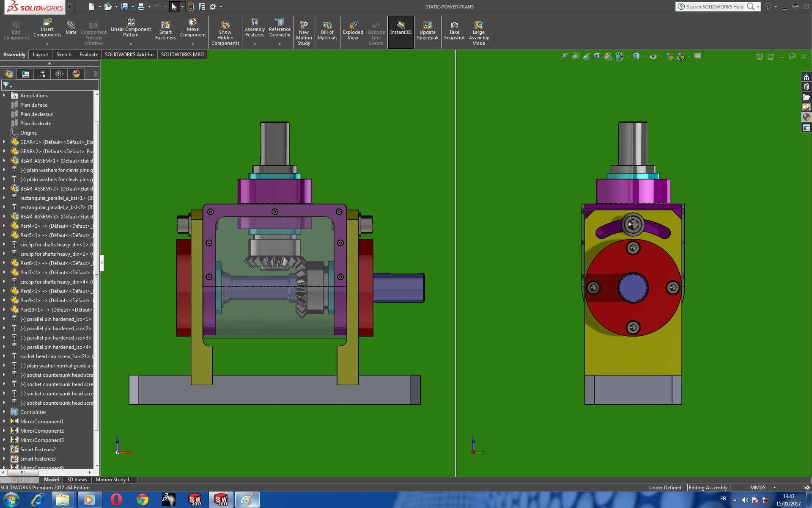The height and width of the screenshot is (508, 812).
Task: Open the Insert Components dropdown arrow
Action: (47, 44)
